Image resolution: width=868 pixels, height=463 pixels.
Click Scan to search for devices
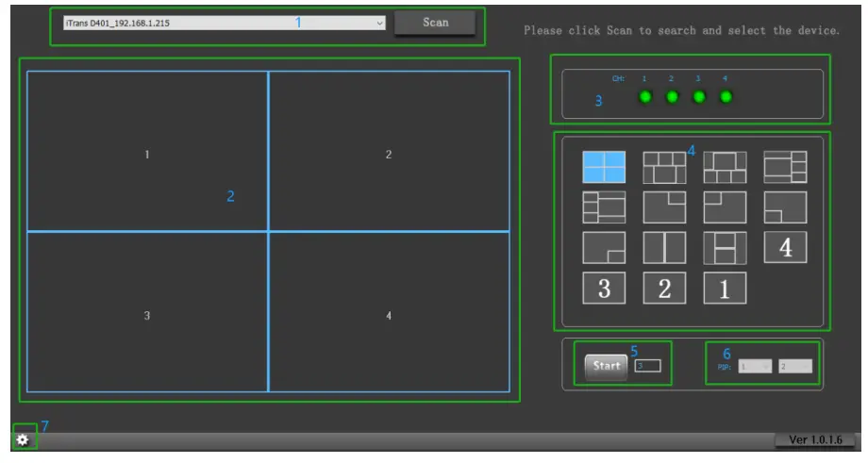click(x=435, y=23)
